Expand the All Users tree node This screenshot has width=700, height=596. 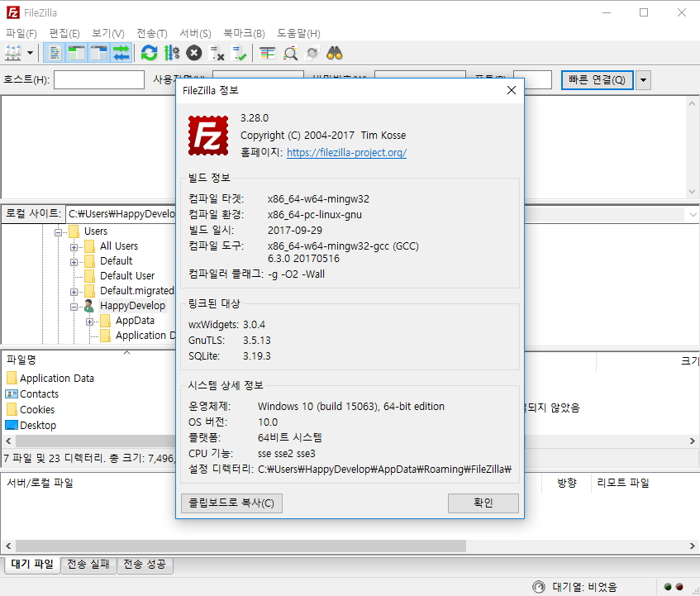coord(74,247)
